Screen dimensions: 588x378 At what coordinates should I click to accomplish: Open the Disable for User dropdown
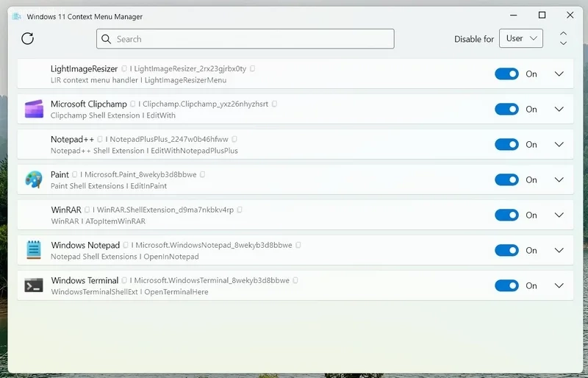tap(521, 38)
